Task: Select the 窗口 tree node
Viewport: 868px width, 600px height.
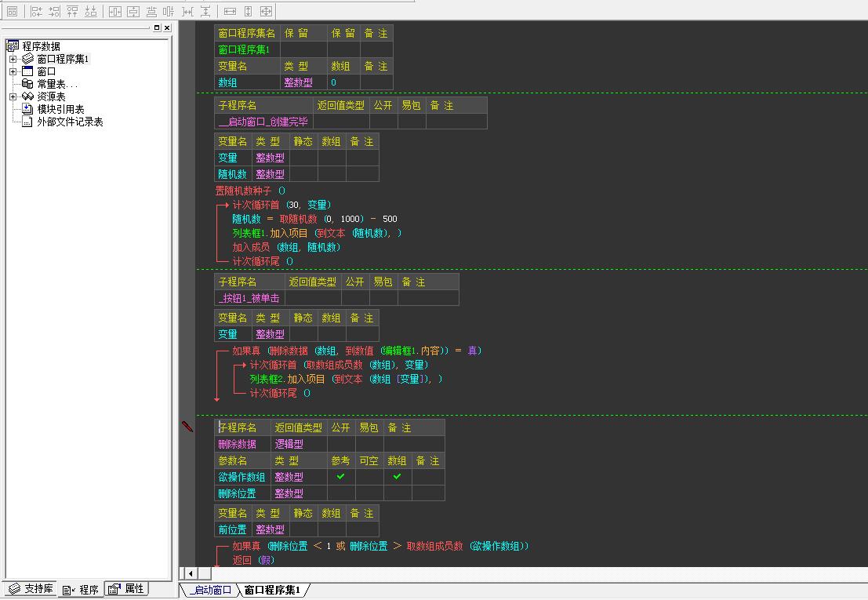Action: [x=46, y=71]
